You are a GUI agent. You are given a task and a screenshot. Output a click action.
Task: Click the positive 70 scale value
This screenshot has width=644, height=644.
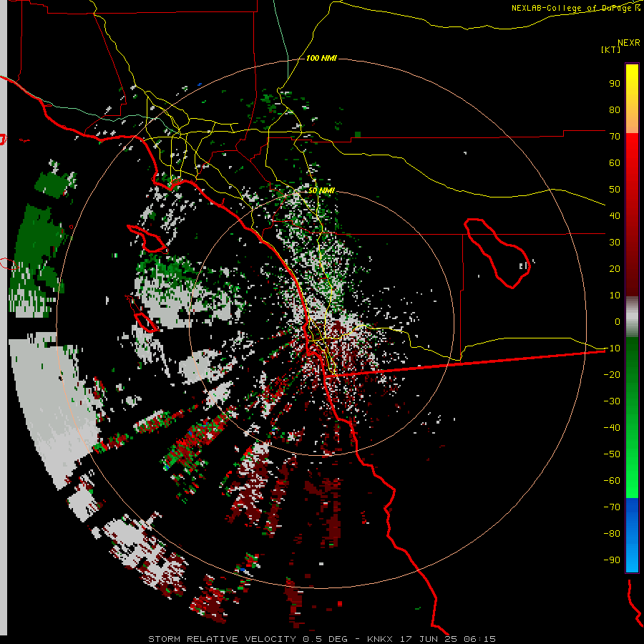click(x=615, y=137)
